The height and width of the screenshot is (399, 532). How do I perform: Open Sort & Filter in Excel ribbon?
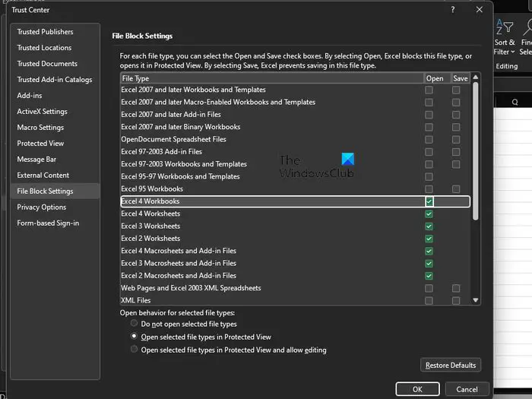click(x=505, y=36)
